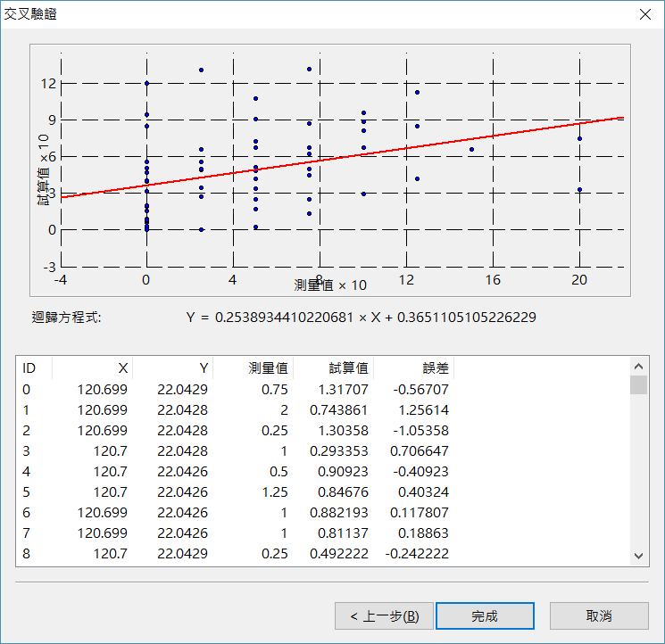This screenshot has height=644, width=665.
Task: Click the regression equation text
Action: tap(361, 318)
